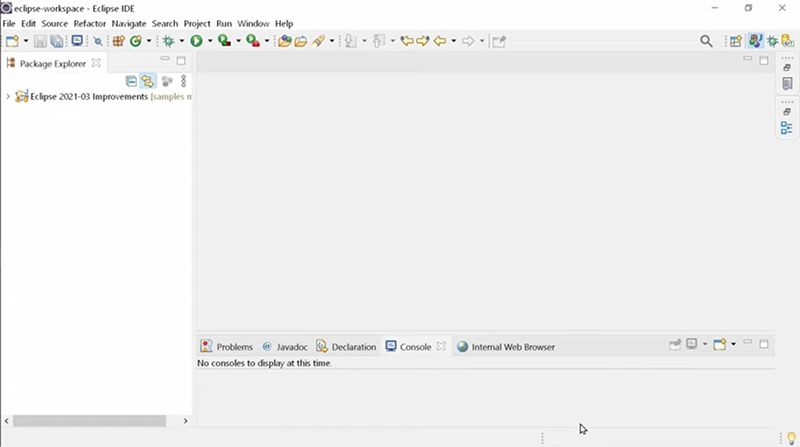
Task: Click the yellow Back arrow icon
Action: coord(440,41)
